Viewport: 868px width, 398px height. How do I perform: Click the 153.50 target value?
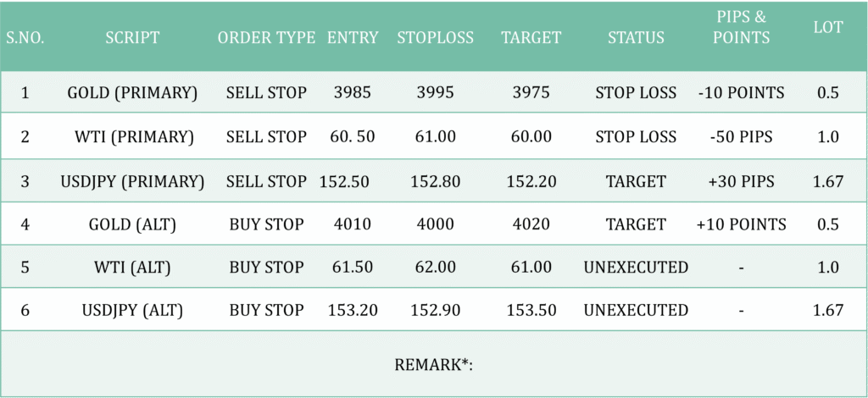pyautogui.click(x=531, y=311)
